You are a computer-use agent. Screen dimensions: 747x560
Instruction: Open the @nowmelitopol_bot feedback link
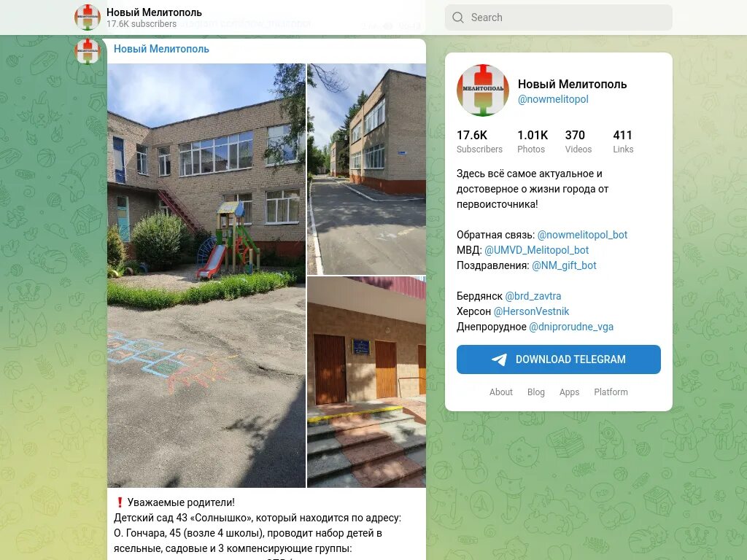click(x=582, y=235)
